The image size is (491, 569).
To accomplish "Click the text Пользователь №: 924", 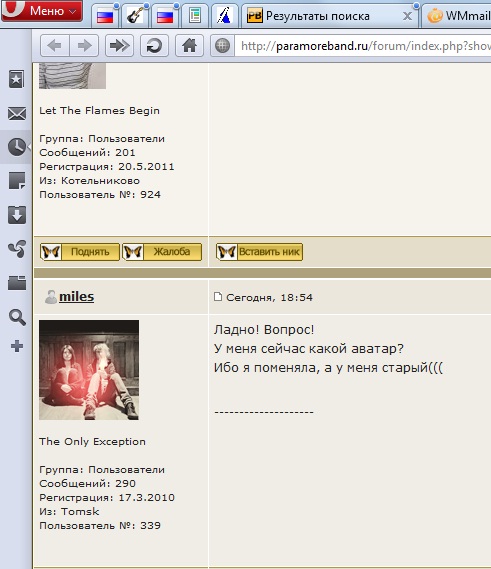I will point(100,195).
